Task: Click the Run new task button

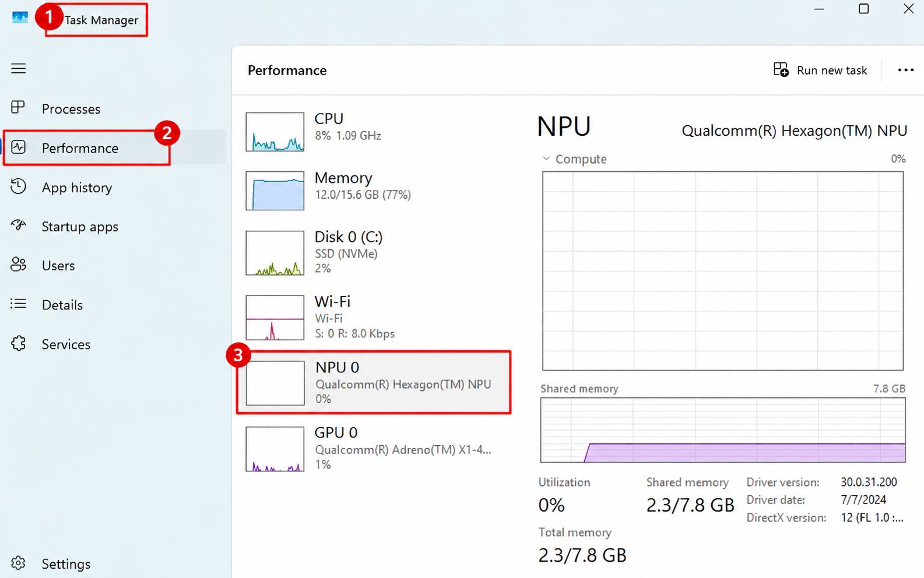Action: click(x=820, y=70)
